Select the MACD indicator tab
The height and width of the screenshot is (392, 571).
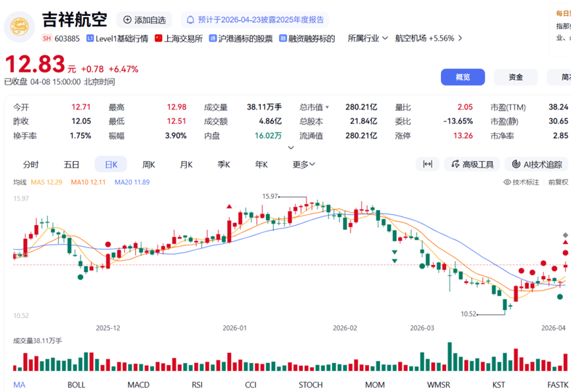point(138,385)
